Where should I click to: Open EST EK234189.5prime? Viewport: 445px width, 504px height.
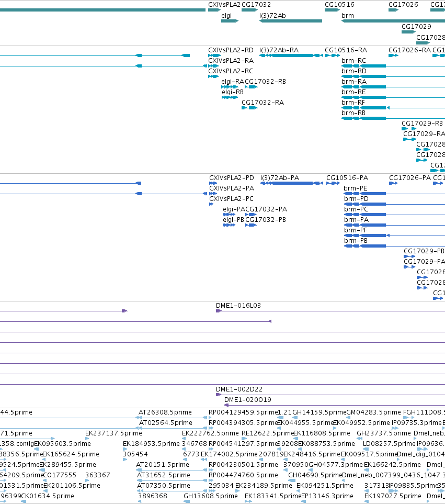coord(264,486)
